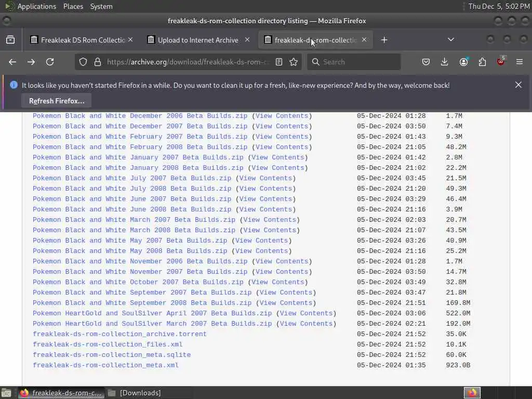Open the tracking protection shield icon
Viewport: 532px width, 399px height.
[83, 62]
